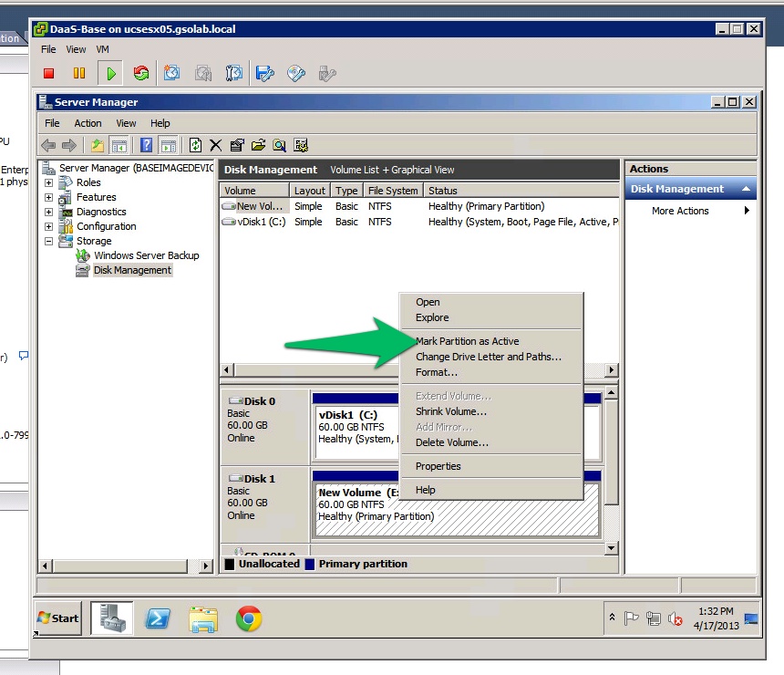Select the Disk 0 label block
This screenshot has width=784, height=675.
[x=265, y=427]
